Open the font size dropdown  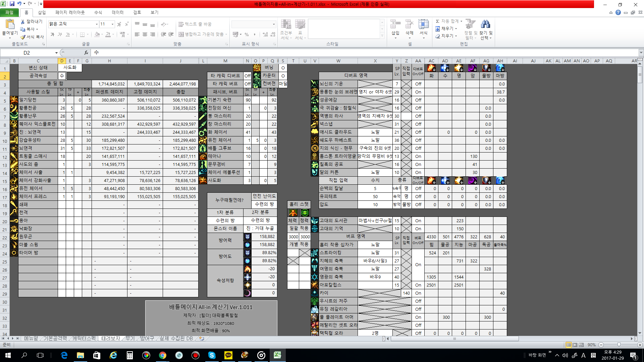[112, 24]
